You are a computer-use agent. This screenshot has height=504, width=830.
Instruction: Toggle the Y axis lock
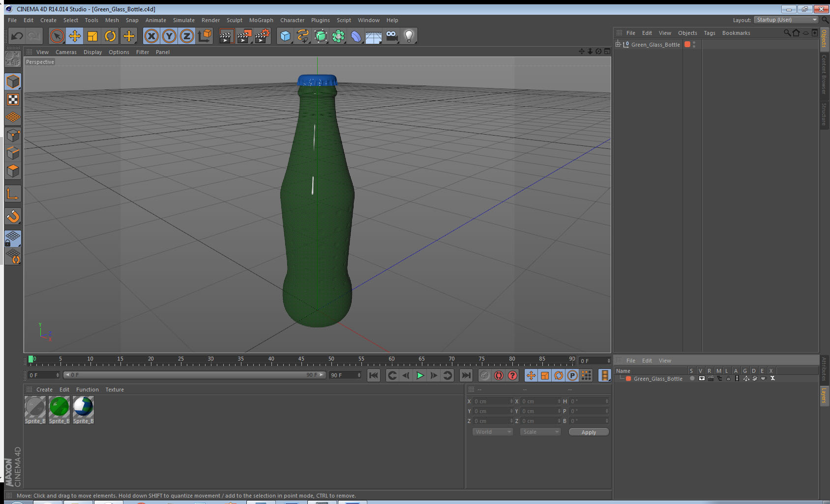169,36
